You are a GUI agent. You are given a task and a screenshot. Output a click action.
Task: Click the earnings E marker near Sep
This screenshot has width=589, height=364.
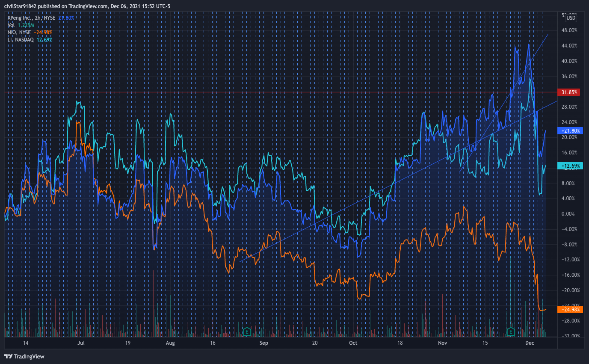coord(246,331)
